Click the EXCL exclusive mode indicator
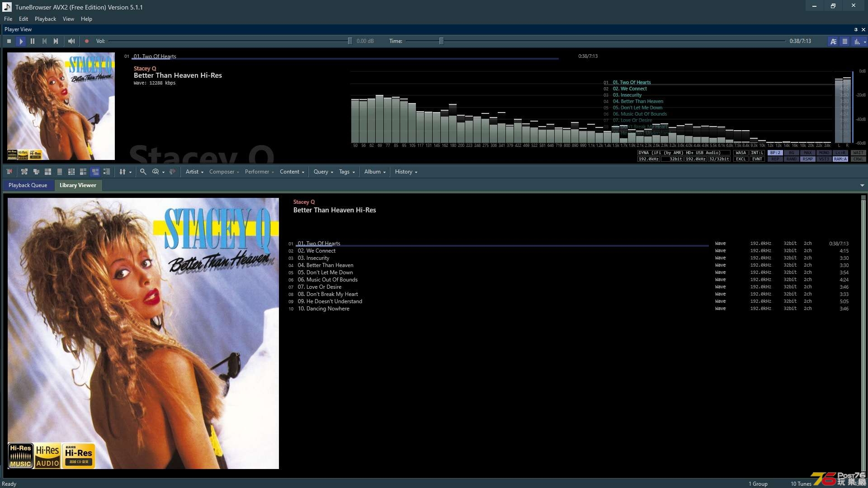The height and width of the screenshot is (488, 868). pyautogui.click(x=741, y=159)
